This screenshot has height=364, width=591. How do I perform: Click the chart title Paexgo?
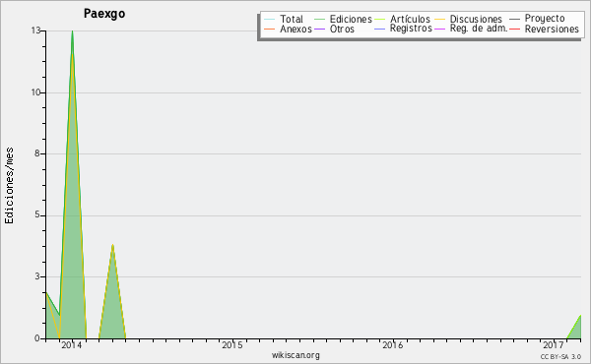(x=104, y=14)
